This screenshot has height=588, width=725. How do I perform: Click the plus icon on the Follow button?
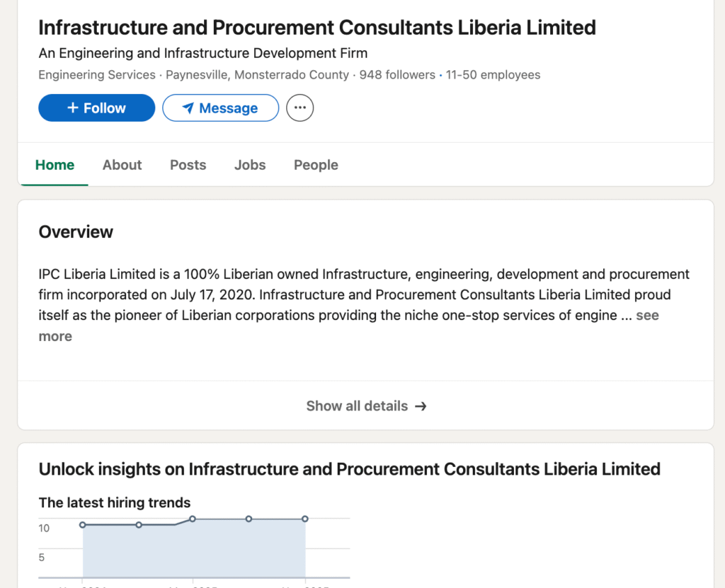tap(72, 108)
